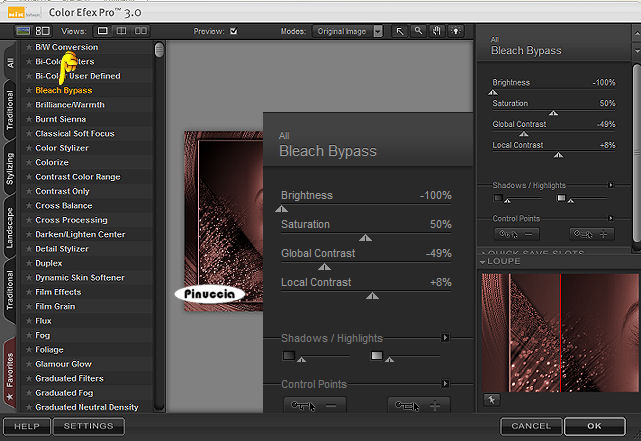Select the single image view button
Image resolution: width=641 pixels, height=441 pixels.
pos(103,31)
